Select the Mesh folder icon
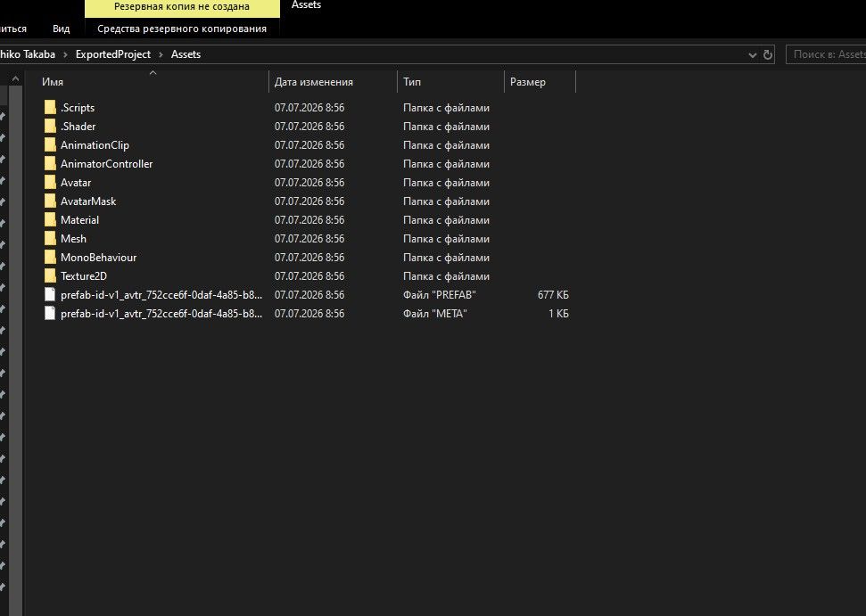Image resolution: width=866 pixels, height=616 pixels. point(50,239)
